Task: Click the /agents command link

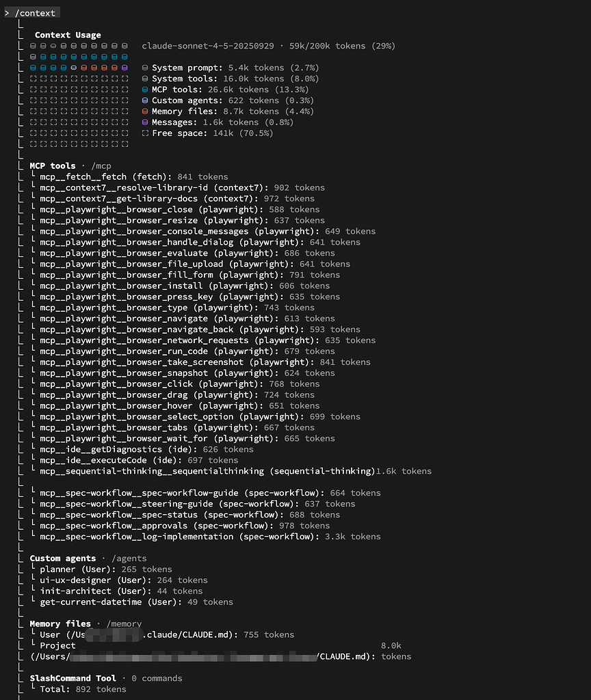Action: pyautogui.click(x=129, y=558)
